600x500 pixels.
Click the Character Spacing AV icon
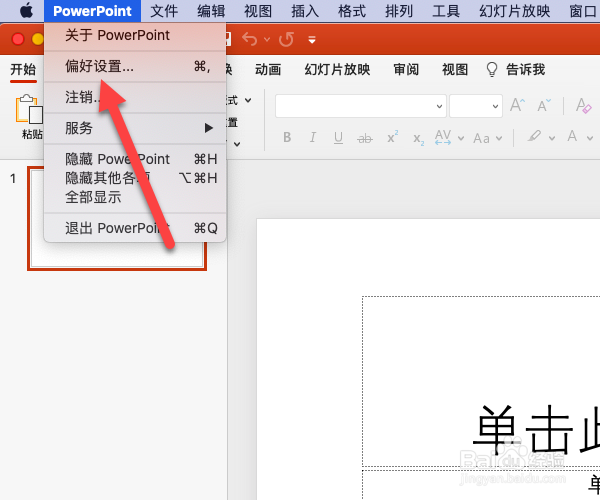[x=443, y=137]
